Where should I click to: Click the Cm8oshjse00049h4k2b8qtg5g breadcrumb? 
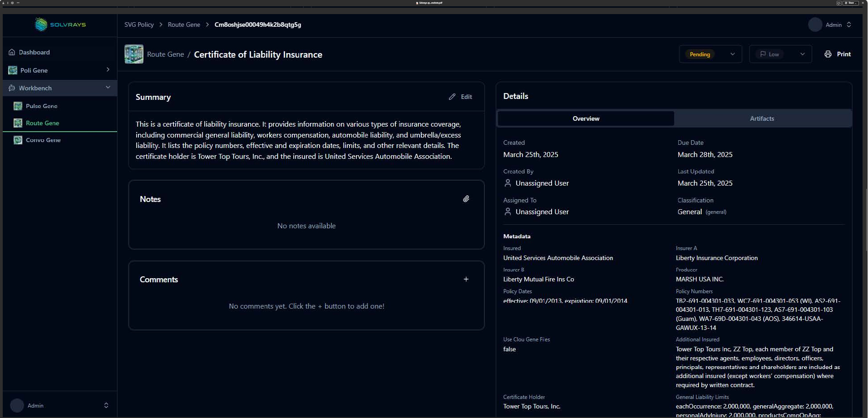click(x=258, y=25)
